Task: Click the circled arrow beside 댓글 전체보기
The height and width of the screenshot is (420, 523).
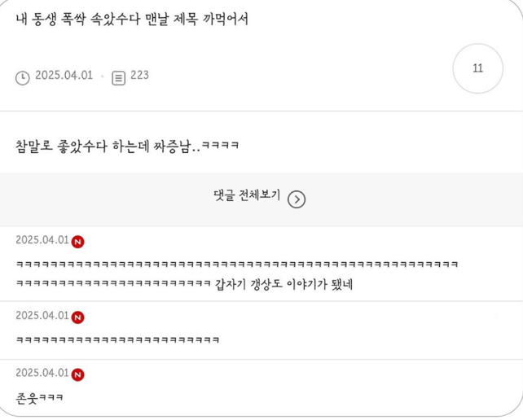Action: [x=297, y=199]
